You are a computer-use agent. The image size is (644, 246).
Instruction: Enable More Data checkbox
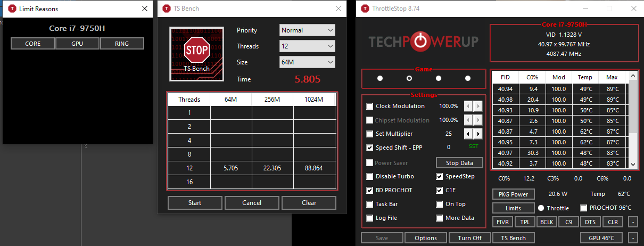coord(440,218)
